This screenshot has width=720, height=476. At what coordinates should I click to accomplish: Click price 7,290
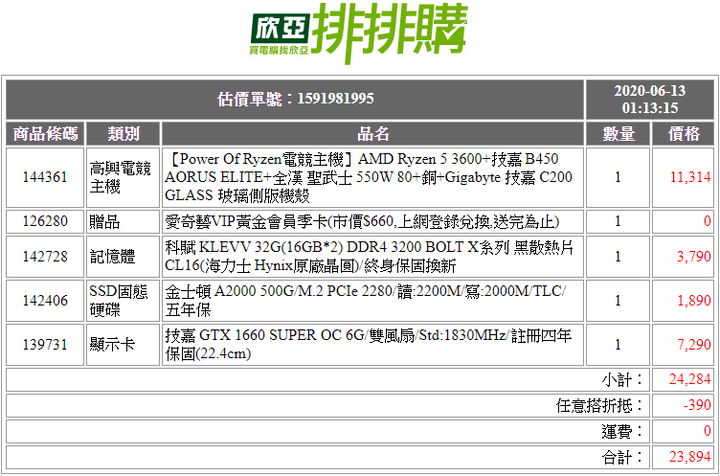tap(694, 344)
